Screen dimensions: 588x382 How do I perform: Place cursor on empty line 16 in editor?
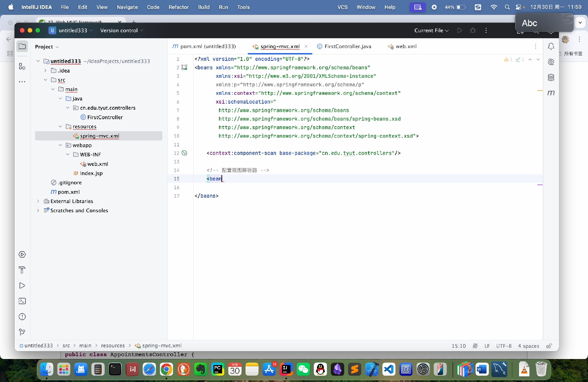pos(368,187)
